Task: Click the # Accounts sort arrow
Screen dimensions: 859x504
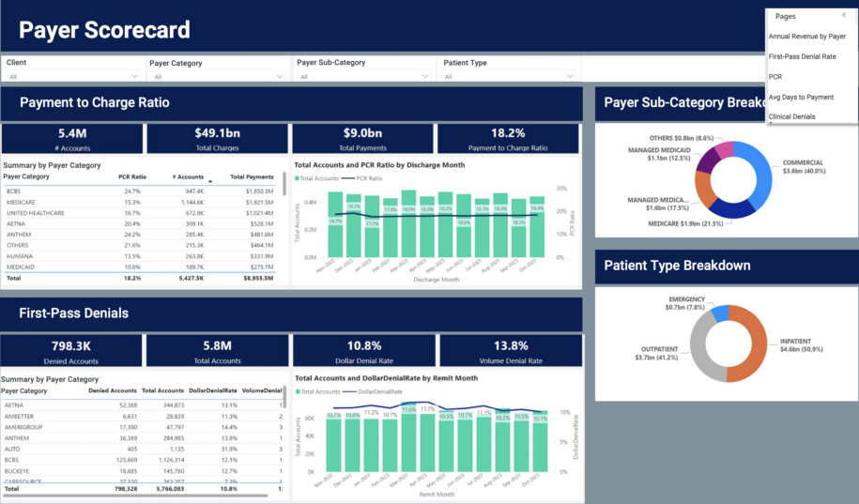Action: pos(210,181)
